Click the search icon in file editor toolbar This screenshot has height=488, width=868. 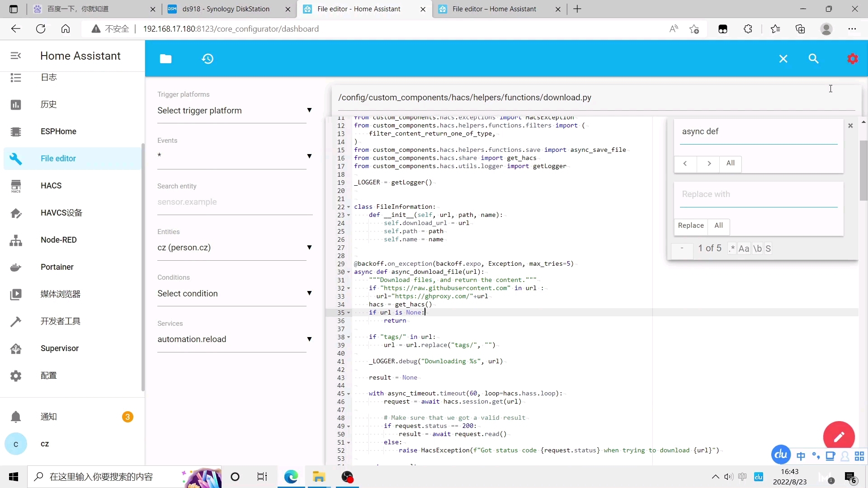(x=814, y=58)
